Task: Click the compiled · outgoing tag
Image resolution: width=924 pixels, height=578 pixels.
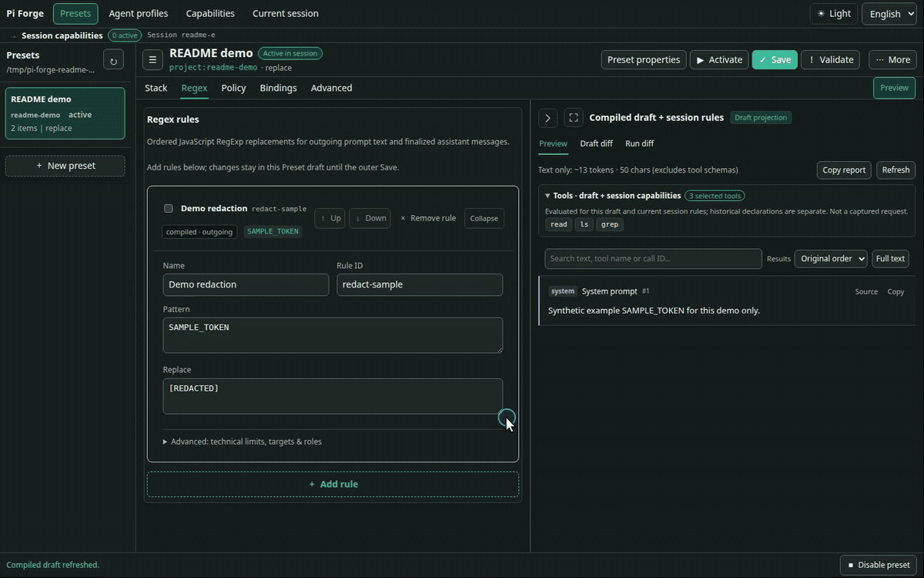Action: click(199, 232)
